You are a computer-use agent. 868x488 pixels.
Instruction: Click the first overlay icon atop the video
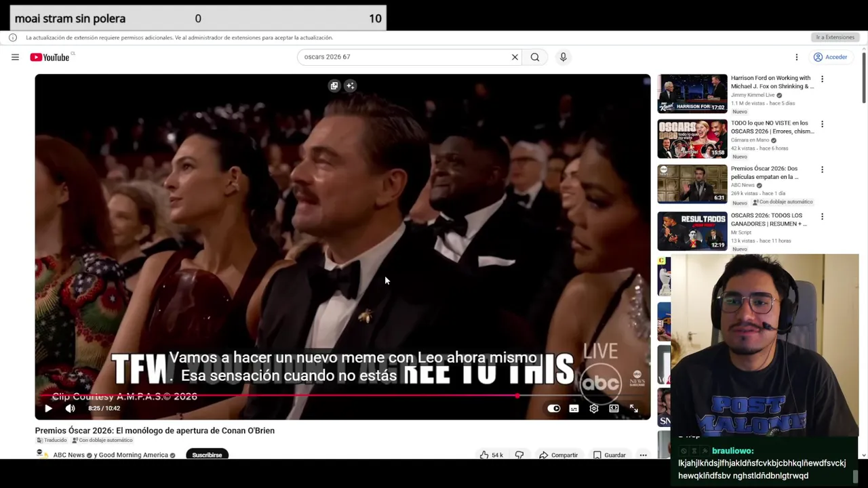pos(334,85)
